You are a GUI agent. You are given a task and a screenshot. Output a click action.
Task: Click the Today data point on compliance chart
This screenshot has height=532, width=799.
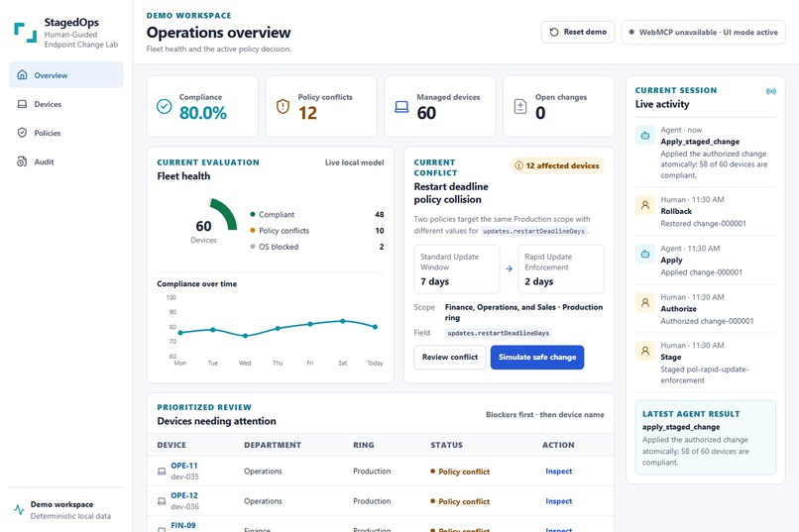pos(375,327)
